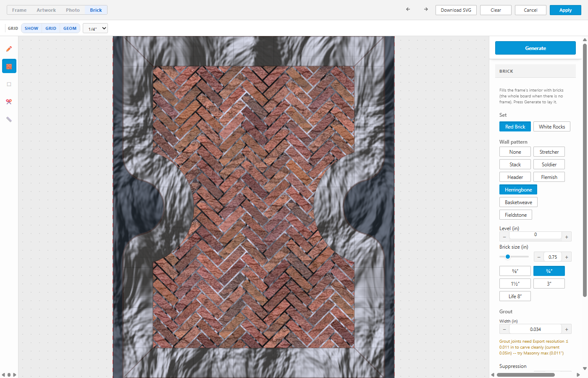Switch to the Artwork tab
588x378 pixels.
pos(46,10)
